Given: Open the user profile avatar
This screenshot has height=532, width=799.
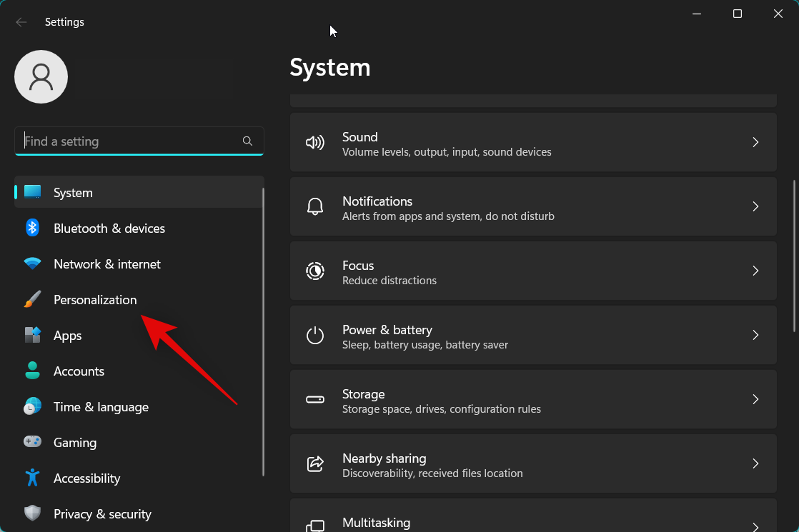Looking at the screenshot, I should point(41,76).
